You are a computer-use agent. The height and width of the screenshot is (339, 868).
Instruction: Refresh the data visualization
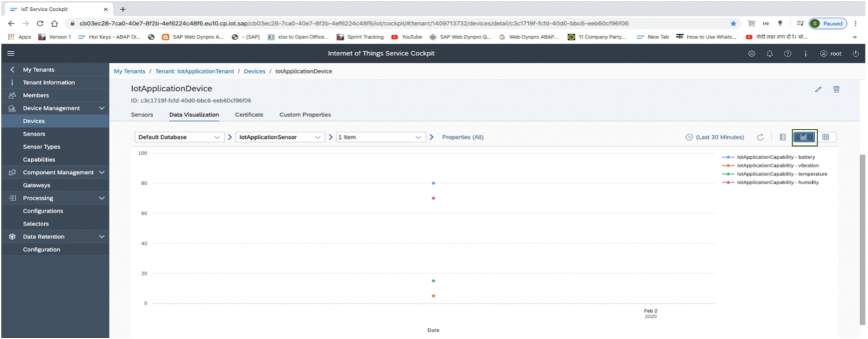[760, 137]
